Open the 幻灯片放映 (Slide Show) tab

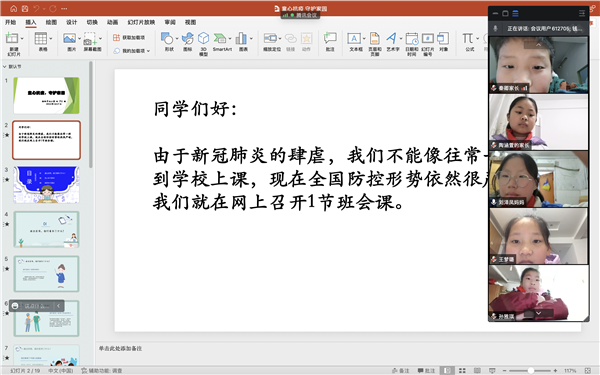[141, 22]
